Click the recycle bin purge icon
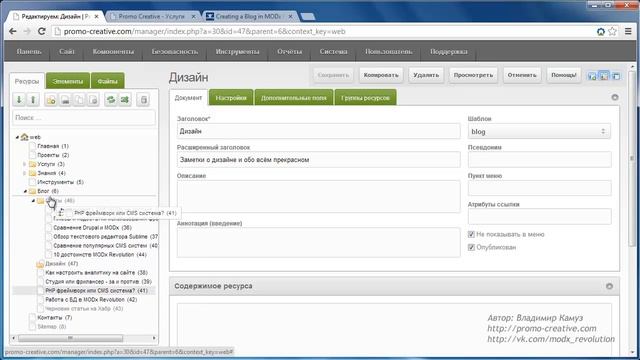The width and height of the screenshot is (640, 360). click(143, 99)
